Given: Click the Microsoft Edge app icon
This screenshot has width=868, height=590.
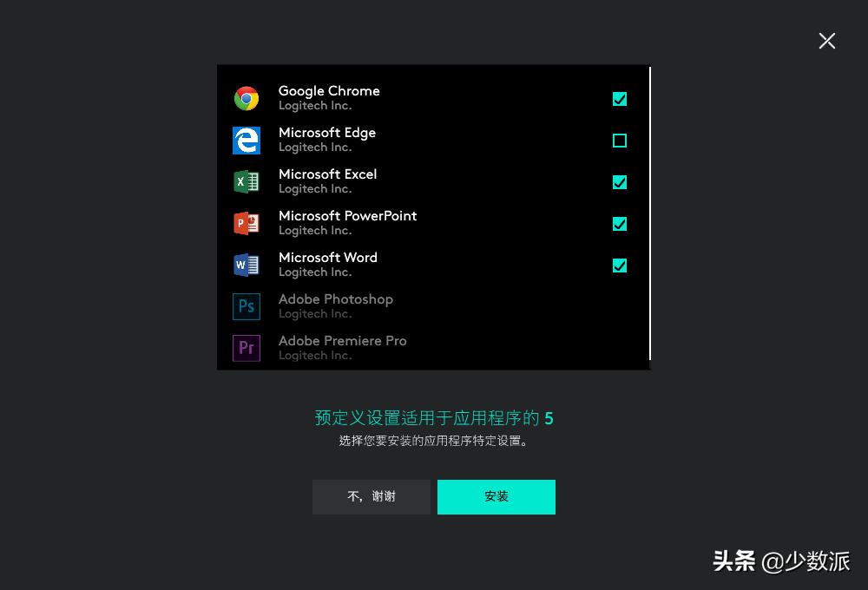Looking at the screenshot, I should click(247, 141).
